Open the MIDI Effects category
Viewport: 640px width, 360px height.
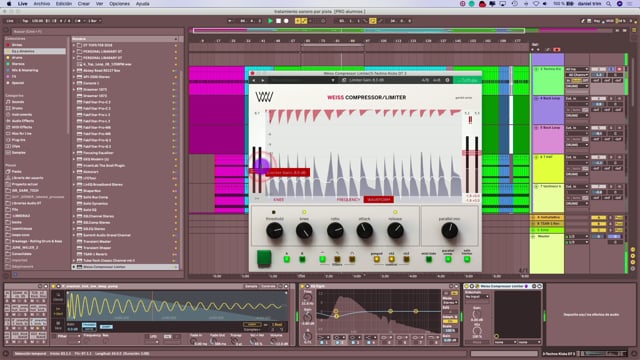(x=22, y=127)
